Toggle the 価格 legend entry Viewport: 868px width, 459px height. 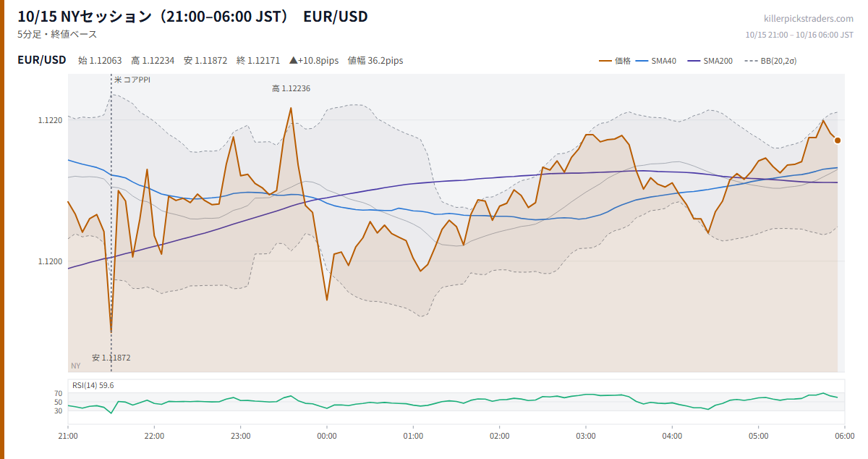615,61
